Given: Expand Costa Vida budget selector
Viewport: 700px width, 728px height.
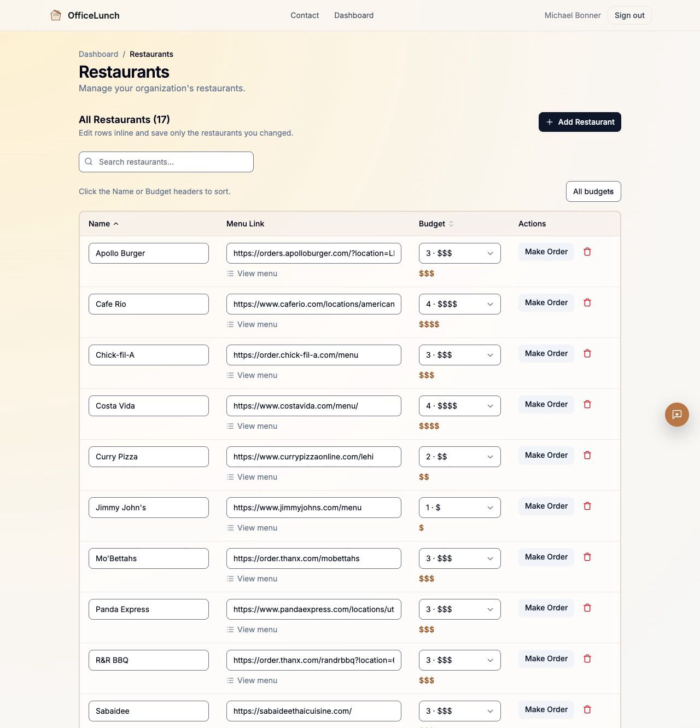Looking at the screenshot, I should 460,406.
